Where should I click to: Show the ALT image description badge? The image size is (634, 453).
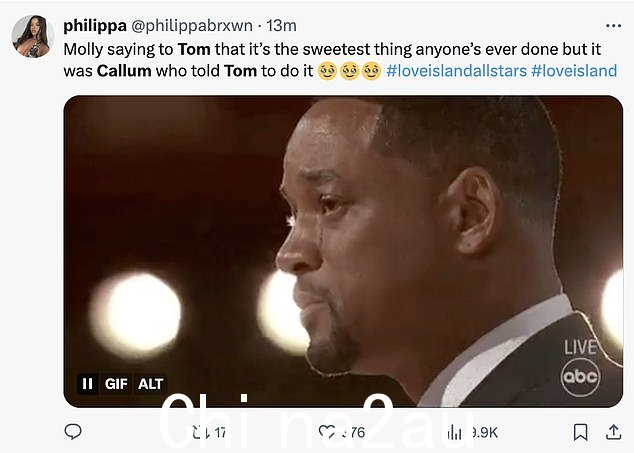tap(150, 383)
